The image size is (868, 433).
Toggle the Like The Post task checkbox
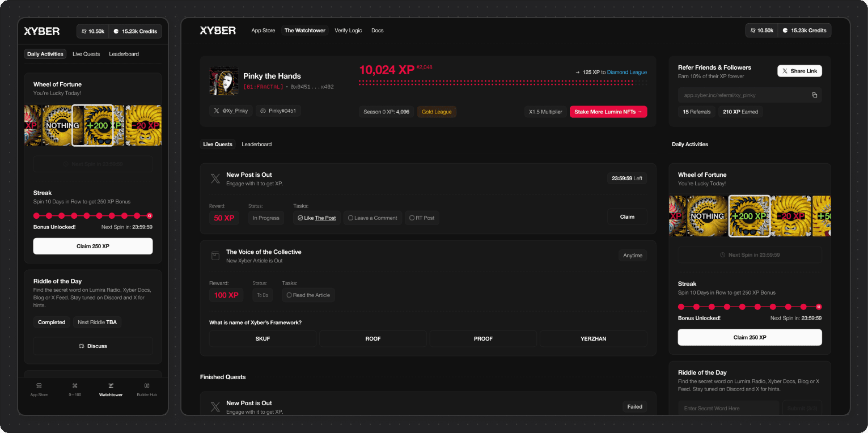click(300, 218)
